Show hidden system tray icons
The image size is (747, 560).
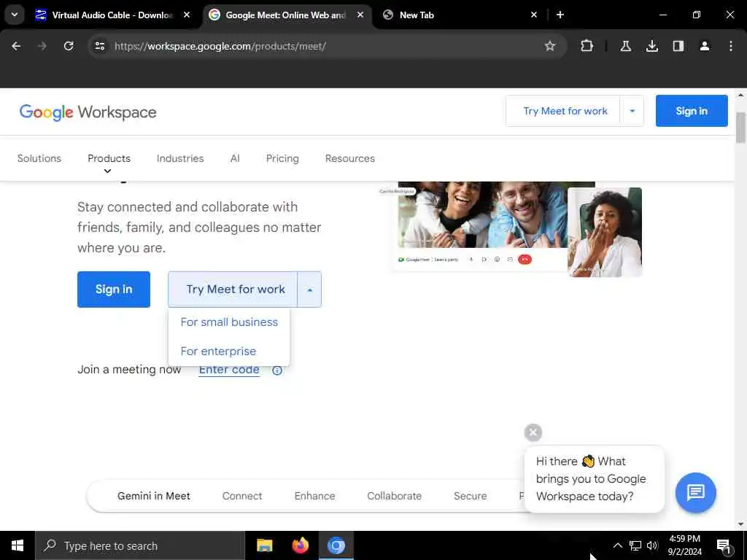click(x=617, y=545)
